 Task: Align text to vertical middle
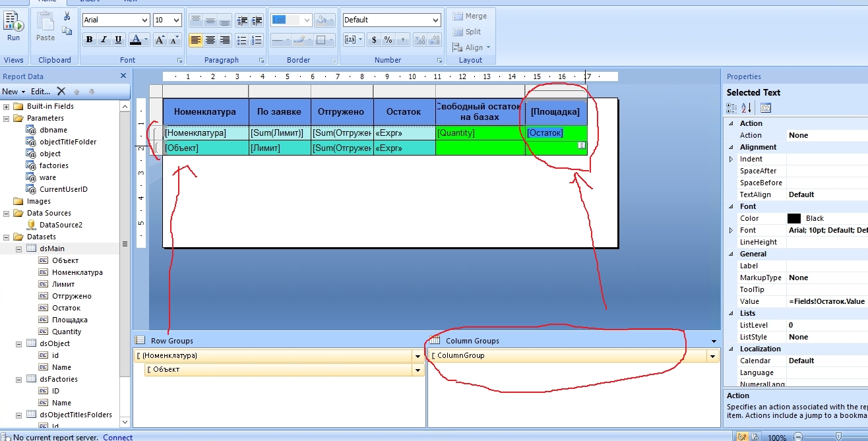(210, 20)
